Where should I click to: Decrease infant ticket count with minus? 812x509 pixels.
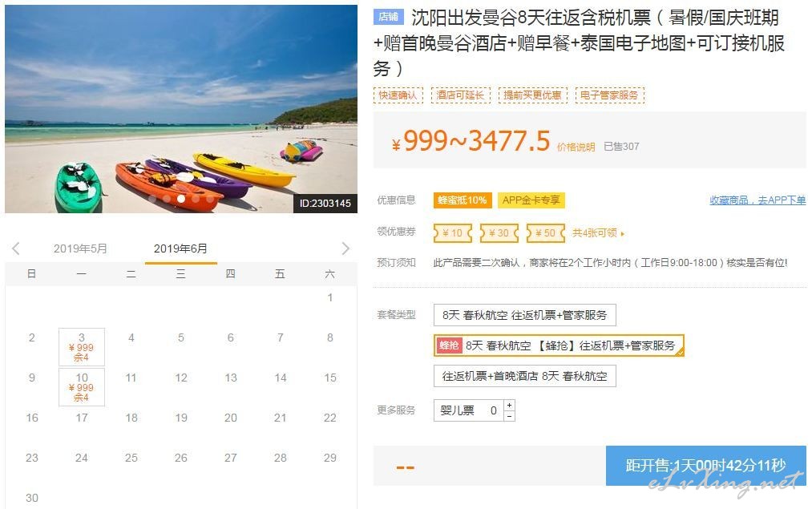pyautogui.click(x=510, y=416)
